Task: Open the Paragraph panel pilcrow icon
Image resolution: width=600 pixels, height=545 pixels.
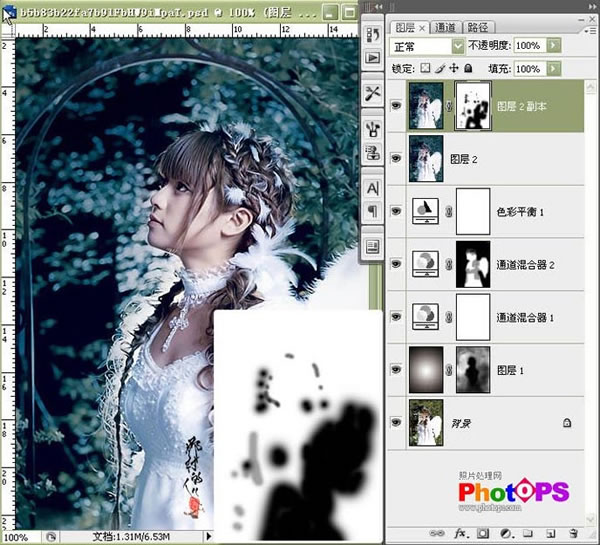Action: [372, 210]
